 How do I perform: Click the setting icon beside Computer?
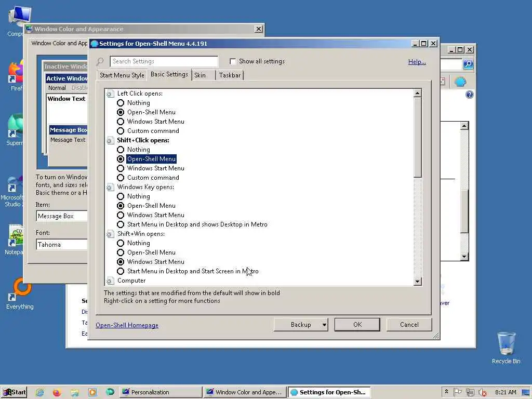[x=110, y=281]
